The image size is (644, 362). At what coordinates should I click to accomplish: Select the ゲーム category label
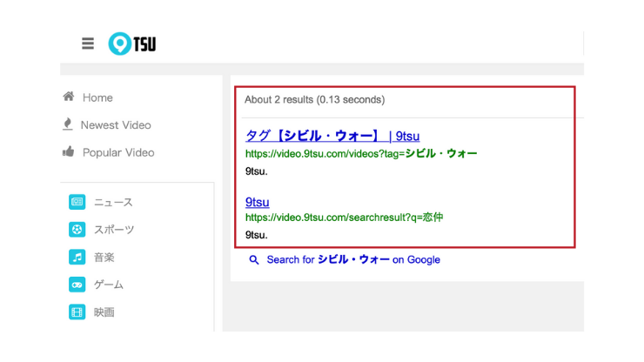(x=109, y=285)
